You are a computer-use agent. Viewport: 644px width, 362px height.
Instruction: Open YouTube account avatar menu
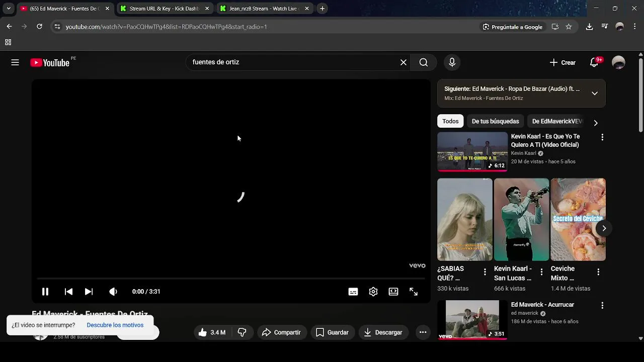618,62
